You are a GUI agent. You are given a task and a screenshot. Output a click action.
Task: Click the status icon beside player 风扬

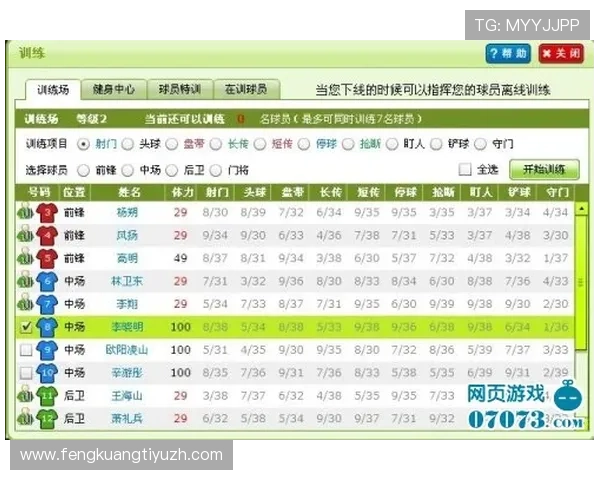[26, 234]
